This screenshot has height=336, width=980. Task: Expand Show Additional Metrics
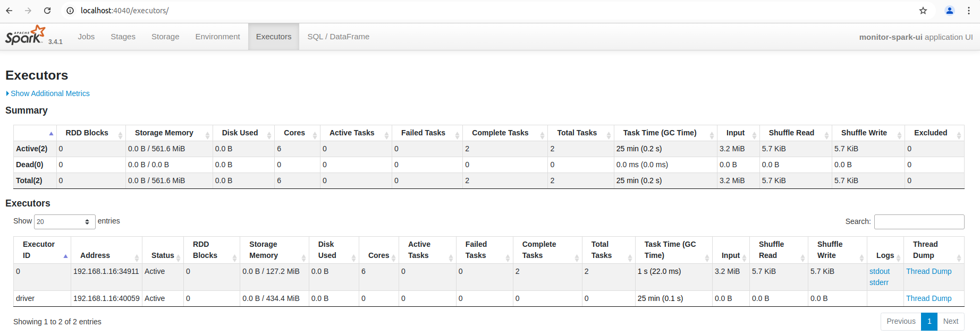[50, 93]
